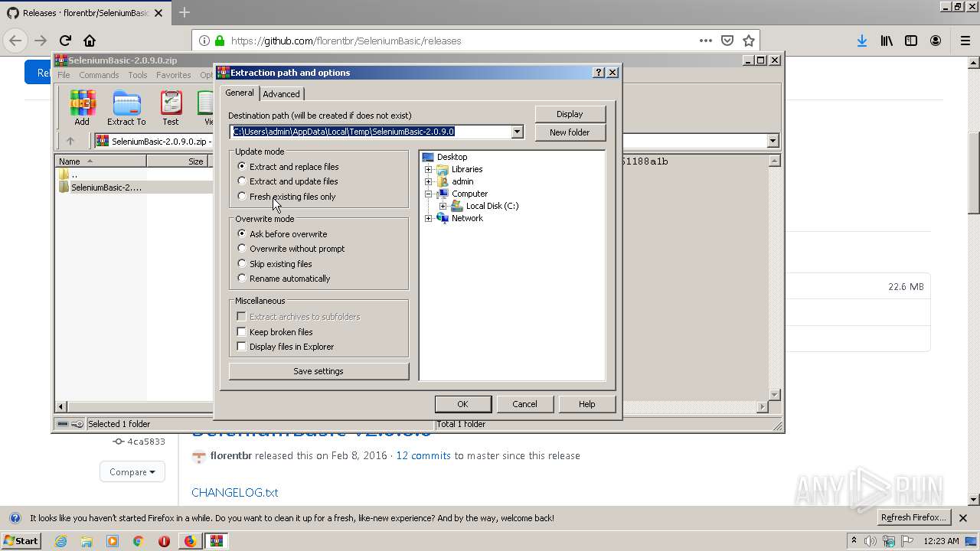This screenshot has width=980, height=551.
Task: Select Overwrite without prompt option
Action: pyautogui.click(x=291, y=249)
